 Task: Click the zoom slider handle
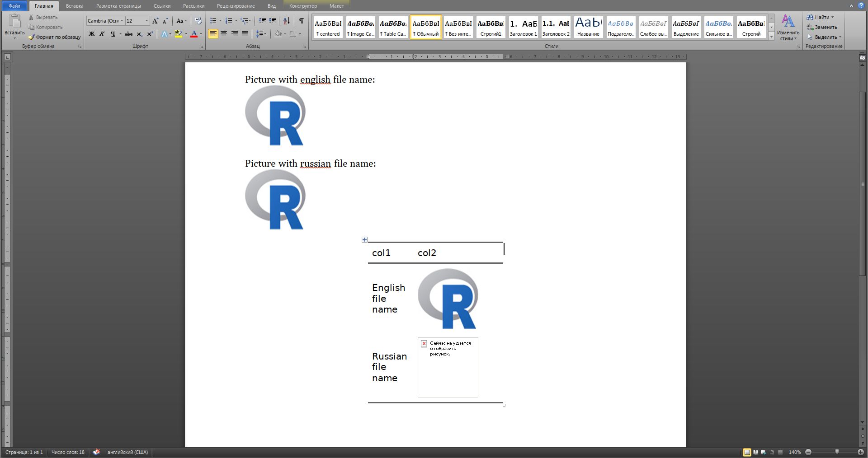(837, 452)
